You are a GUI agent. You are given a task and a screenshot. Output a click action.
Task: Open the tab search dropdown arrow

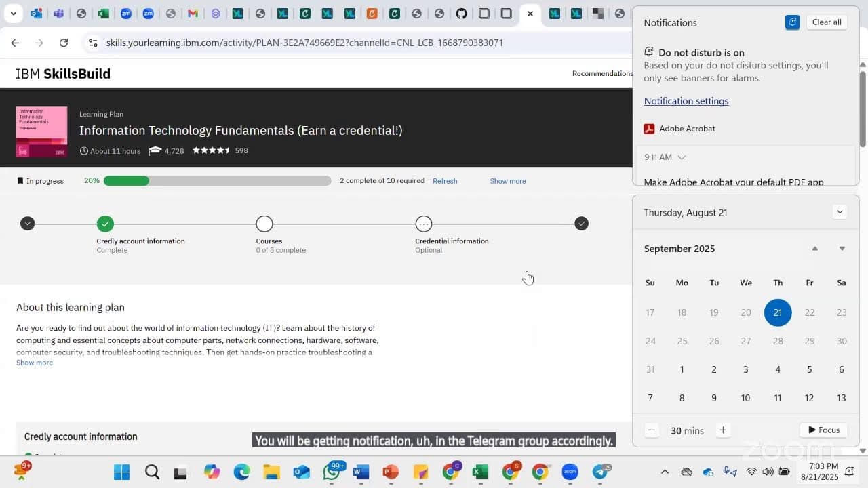13,14
